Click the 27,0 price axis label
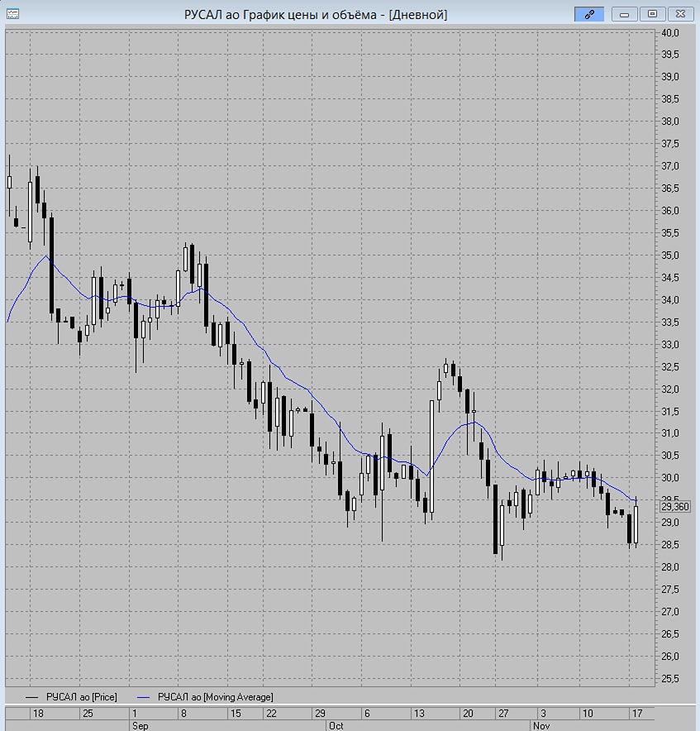The height and width of the screenshot is (731, 700). [670, 612]
